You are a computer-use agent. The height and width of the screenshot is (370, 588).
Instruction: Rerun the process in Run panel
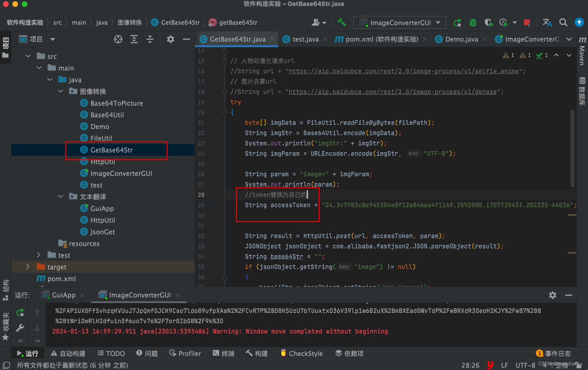point(20,313)
